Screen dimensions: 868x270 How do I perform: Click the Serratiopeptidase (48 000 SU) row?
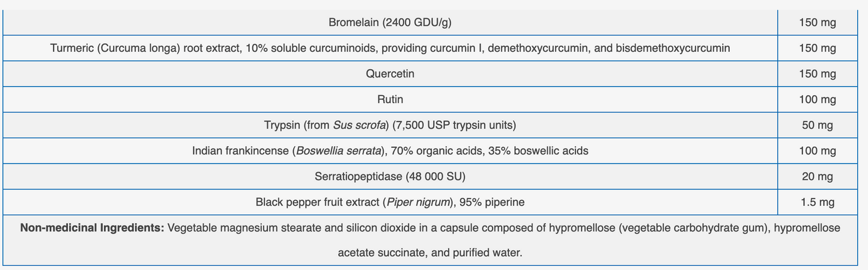390,177
